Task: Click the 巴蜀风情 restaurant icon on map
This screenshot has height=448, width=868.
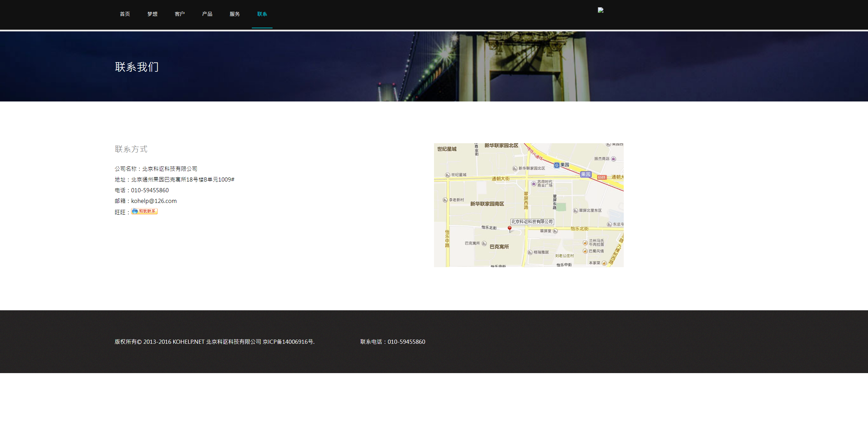Action: pyautogui.click(x=585, y=251)
